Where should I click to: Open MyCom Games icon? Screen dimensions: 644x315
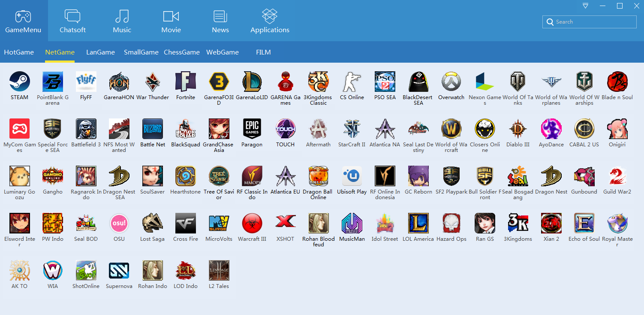coord(19,129)
